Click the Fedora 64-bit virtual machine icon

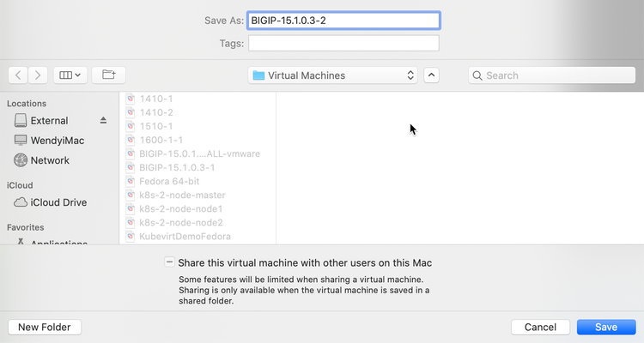(131, 181)
